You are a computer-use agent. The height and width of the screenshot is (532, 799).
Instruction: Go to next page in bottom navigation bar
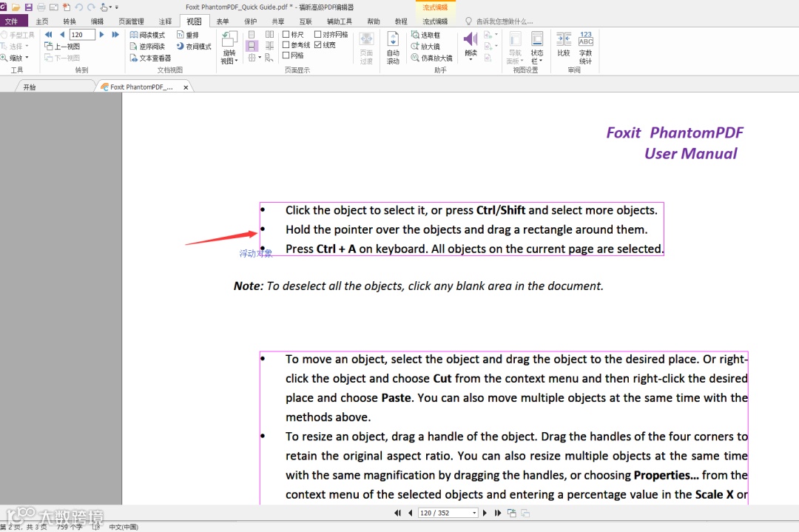pos(485,514)
